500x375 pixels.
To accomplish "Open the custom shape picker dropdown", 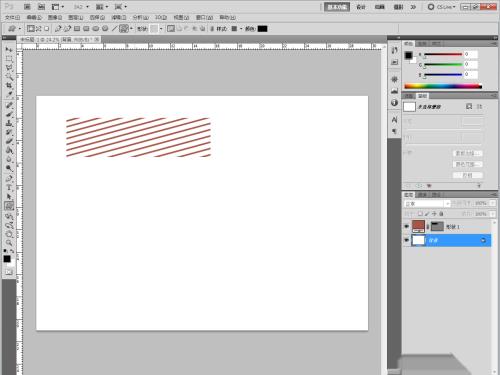I will 161,29.
